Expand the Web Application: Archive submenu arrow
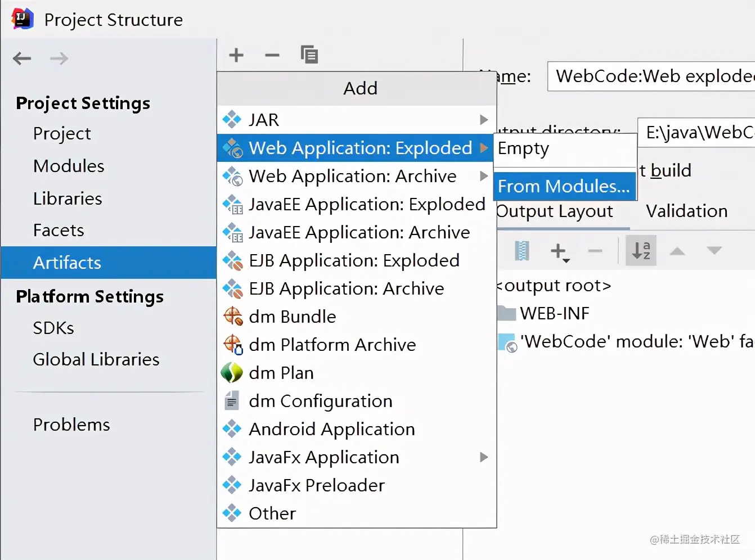755x560 pixels. [483, 176]
